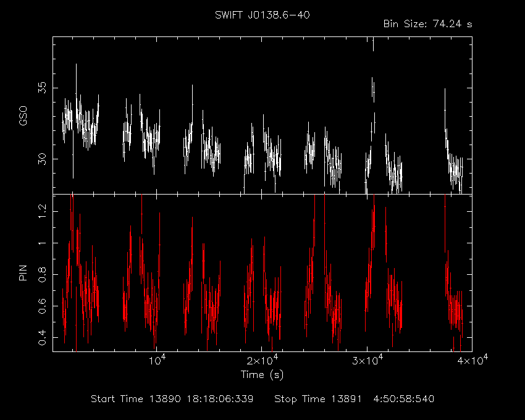This screenshot has width=525, height=420.
Task: Click the Start Time 13890 18:18:06:339 text
Action: 172,399
